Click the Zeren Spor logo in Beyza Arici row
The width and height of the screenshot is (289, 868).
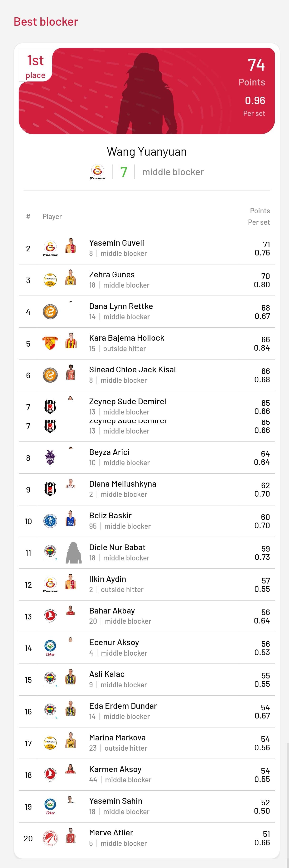click(50, 458)
